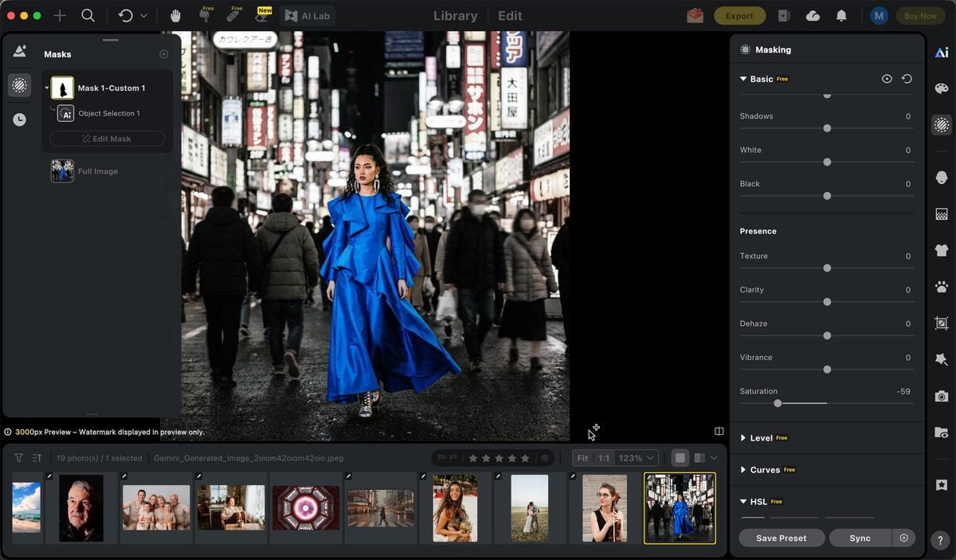This screenshot has width=956, height=560.
Task: Select the Hand pan tool
Action: (175, 15)
